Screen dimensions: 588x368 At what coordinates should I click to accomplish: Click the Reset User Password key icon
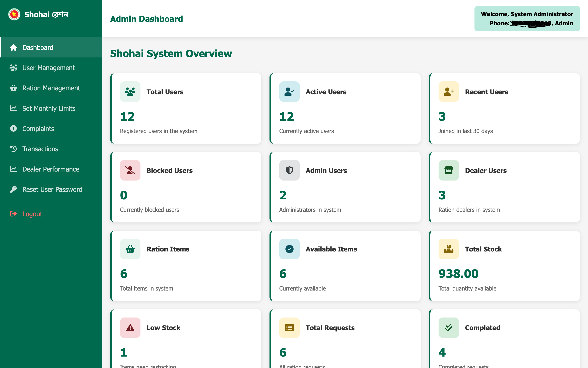tap(13, 189)
